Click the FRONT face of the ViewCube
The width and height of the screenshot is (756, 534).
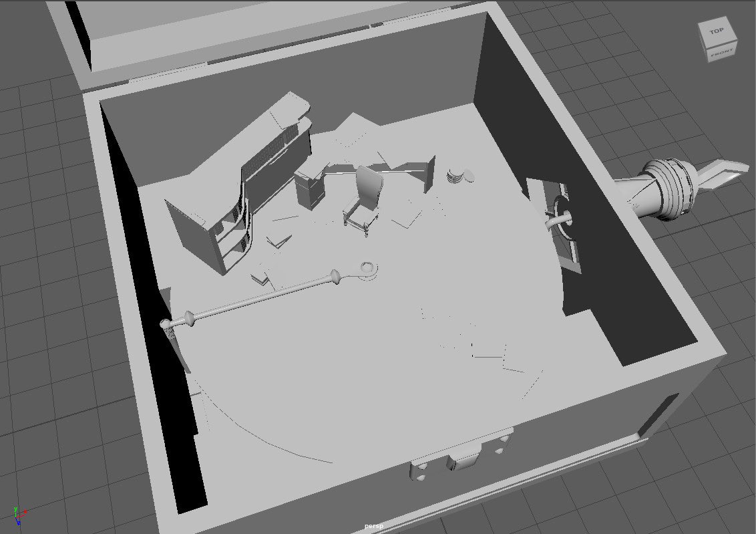721,53
